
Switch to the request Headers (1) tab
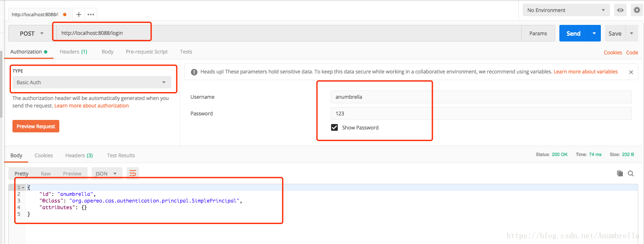point(73,52)
